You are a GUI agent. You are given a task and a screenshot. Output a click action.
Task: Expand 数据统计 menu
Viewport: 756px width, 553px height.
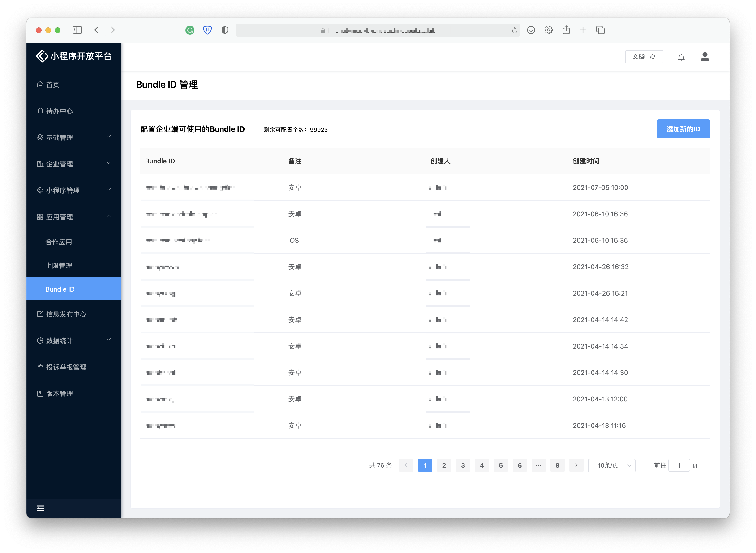[x=74, y=340]
